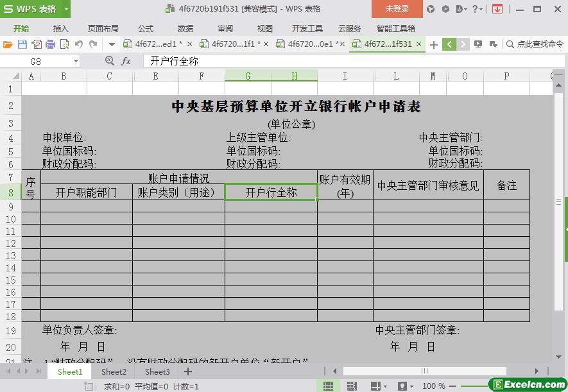This screenshot has width=568, height=392.
Task: Select the 账户类别（用途） header cell
Action: 178,192
